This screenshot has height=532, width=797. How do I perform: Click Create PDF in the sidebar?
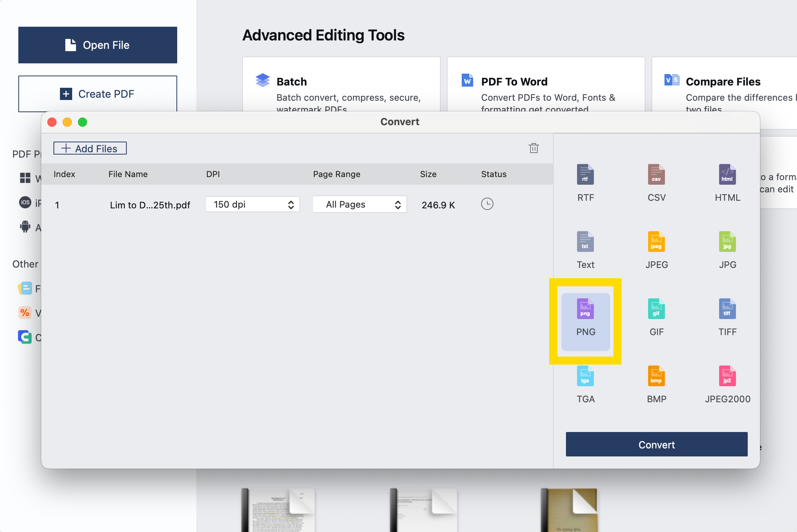click(98, 94)
